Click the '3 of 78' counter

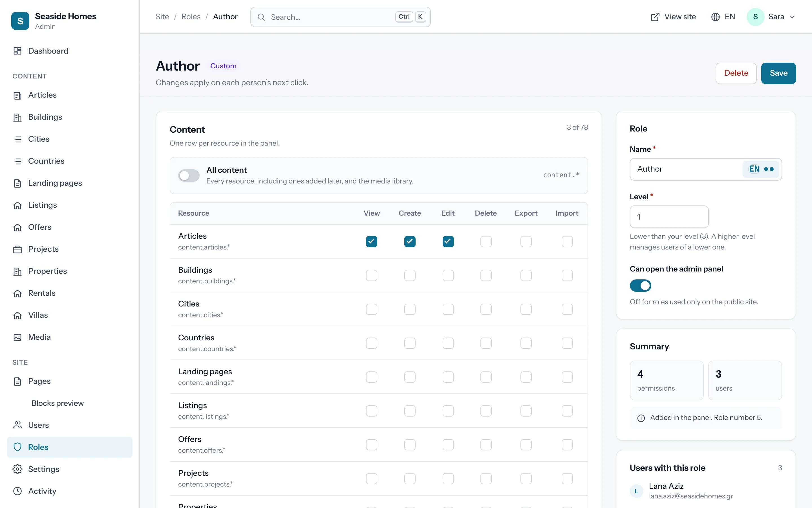[x=577, y=127]
